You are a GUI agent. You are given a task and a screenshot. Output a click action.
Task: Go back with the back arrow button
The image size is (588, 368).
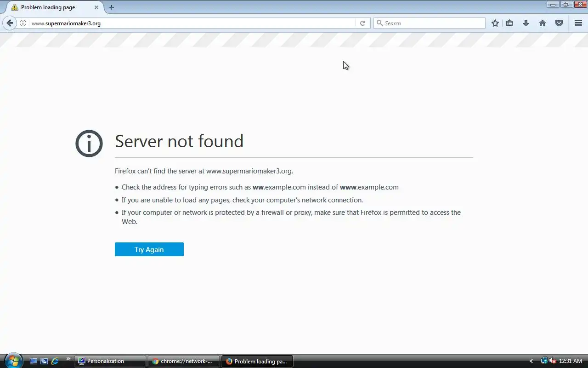10,23
